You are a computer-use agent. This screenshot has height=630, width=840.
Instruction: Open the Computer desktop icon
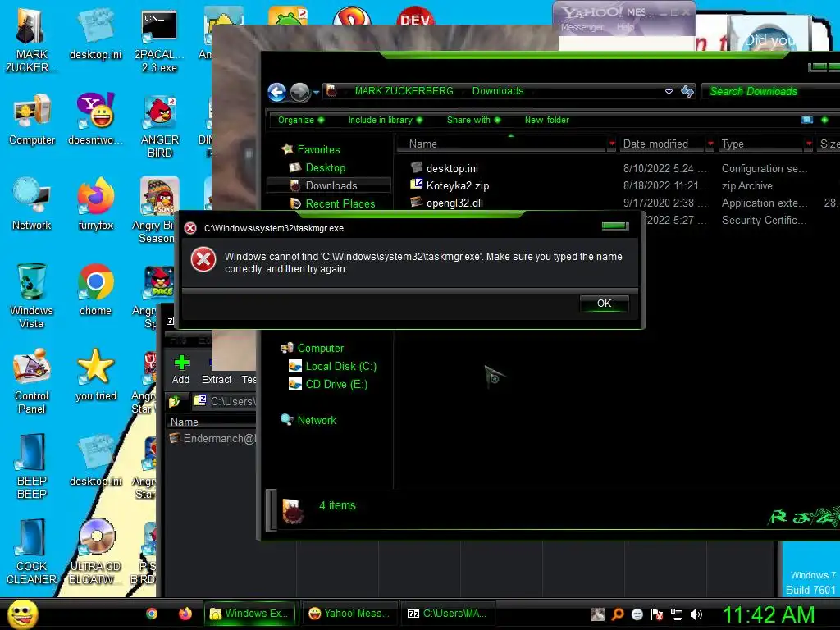tap(32, 120)
